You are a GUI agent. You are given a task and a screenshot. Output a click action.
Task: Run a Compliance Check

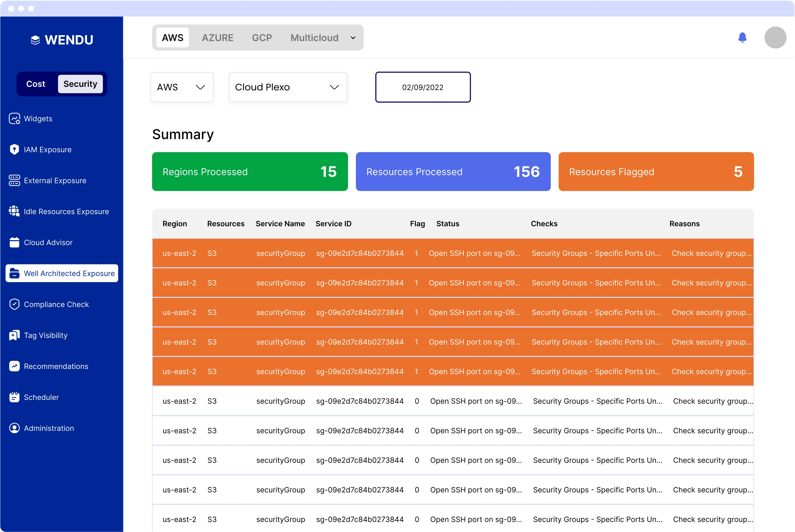[x=56, y=304]
